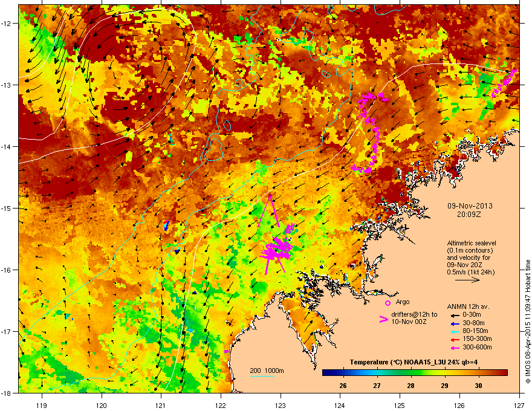Click the 'Argo' legend label
This screenshot has width=532, height=411.
coord(403,302)
